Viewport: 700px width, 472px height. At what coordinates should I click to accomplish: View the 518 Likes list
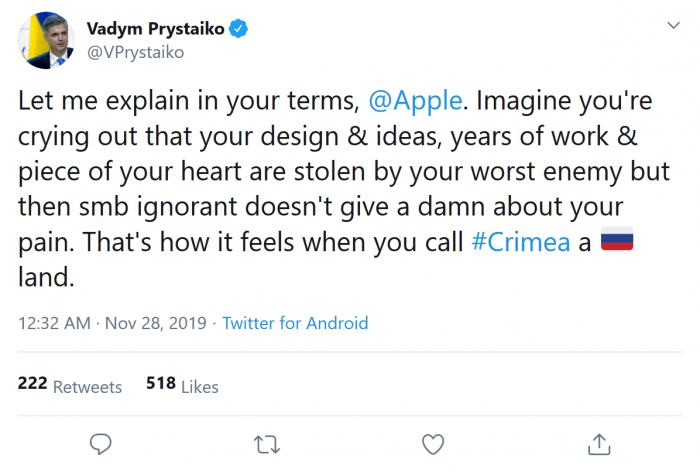coord(181,385)
